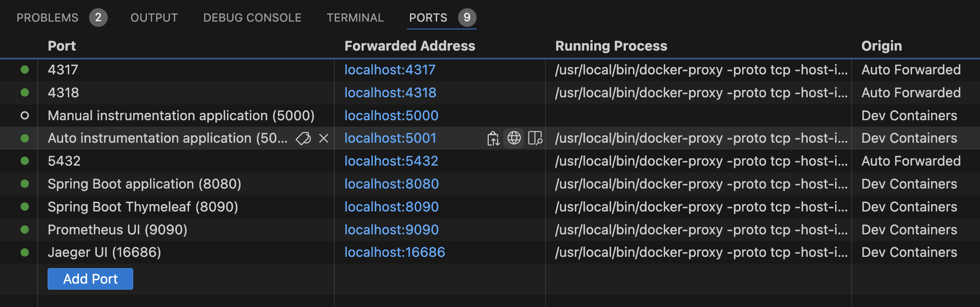The image size is (980, 307).
Task: Select the Auto instrumentation application row label
Action: tap(168, 138)
